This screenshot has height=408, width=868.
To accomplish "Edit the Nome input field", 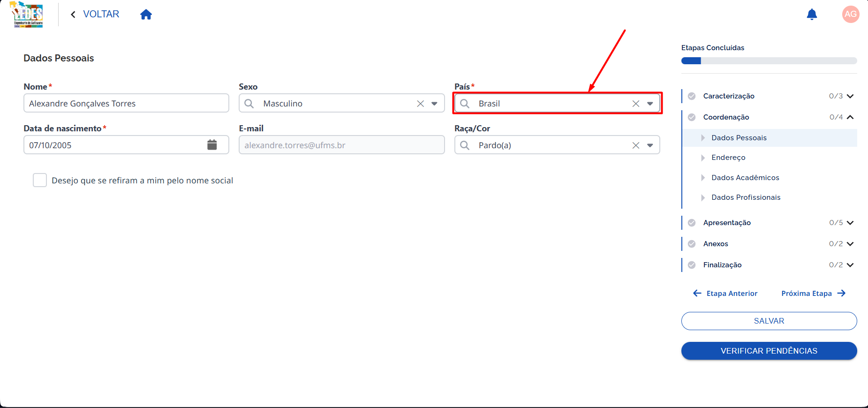I will pos(126,103).
